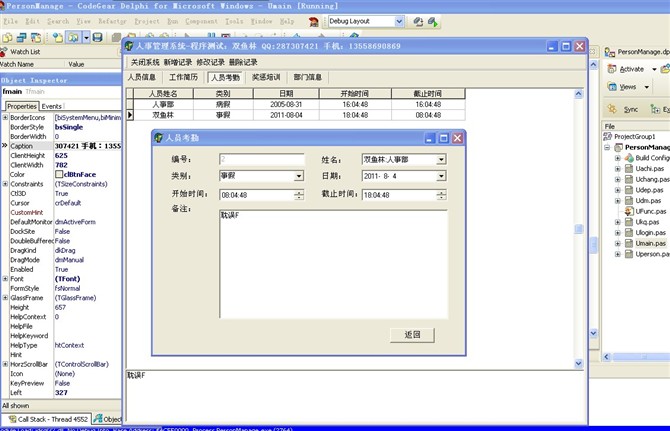Viewport: 670px width, 431px height.
Task: Click the set debug desktop icon
Action: 433,22
